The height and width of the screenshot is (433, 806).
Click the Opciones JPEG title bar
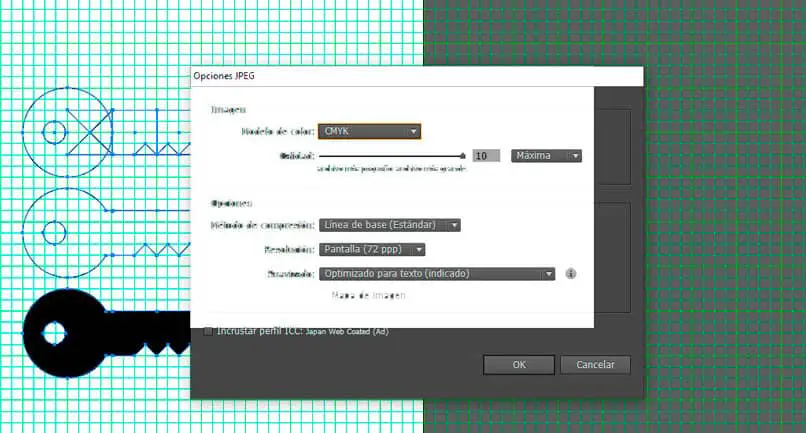coord(417,76)
